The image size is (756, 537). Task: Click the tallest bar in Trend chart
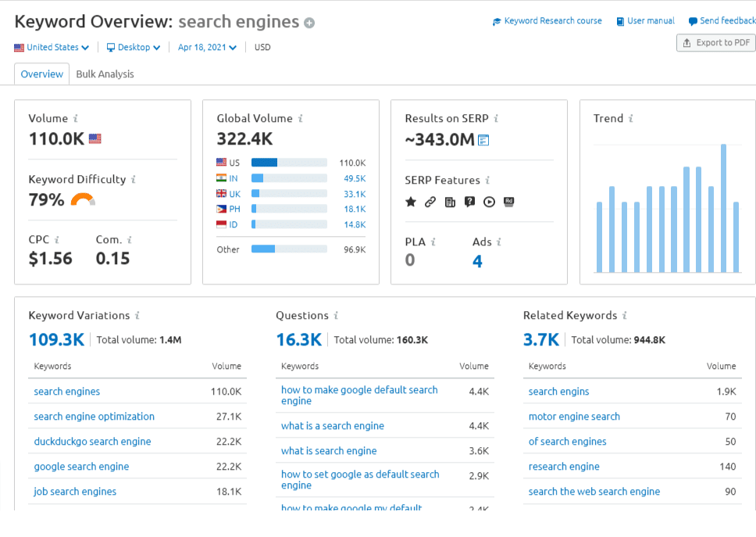(723, 208)
